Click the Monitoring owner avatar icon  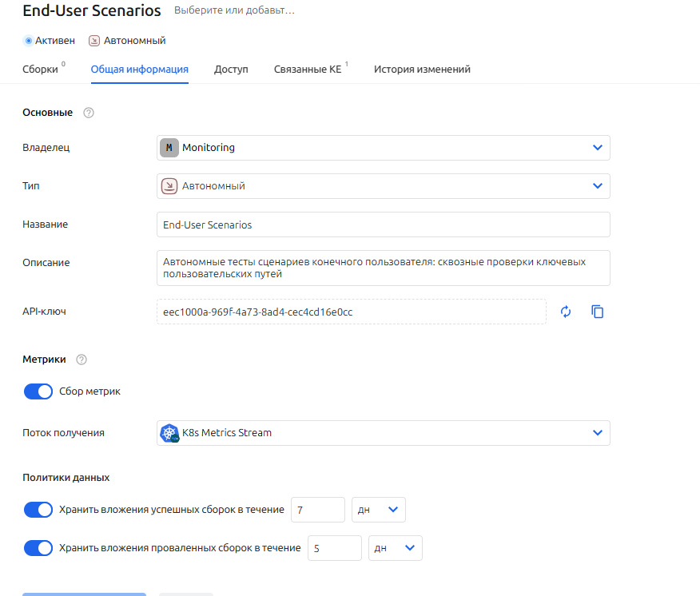click(169, 148)
